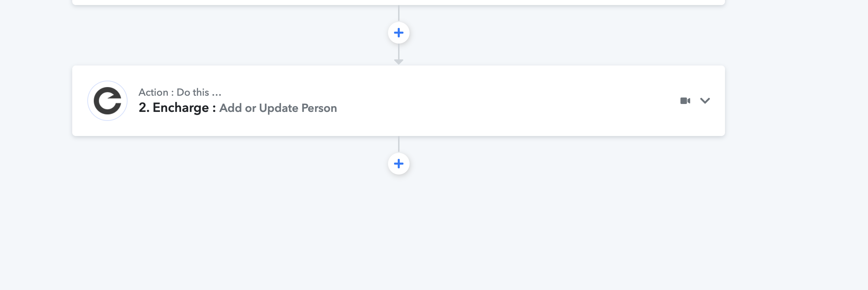This screenshot has width=868, height=290.
Task: Click the 'Action : Do this ...' label
Action: coord(180,92)
